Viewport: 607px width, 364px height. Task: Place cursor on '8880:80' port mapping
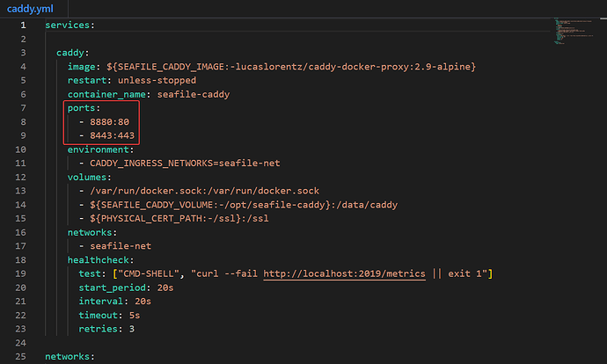click(x=110, y=122)
